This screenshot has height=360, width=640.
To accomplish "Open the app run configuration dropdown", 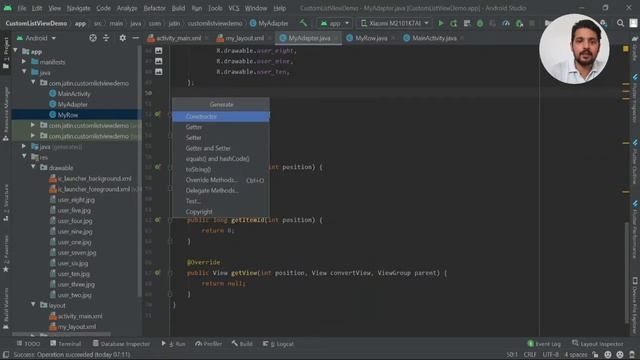I will (334, 24).
